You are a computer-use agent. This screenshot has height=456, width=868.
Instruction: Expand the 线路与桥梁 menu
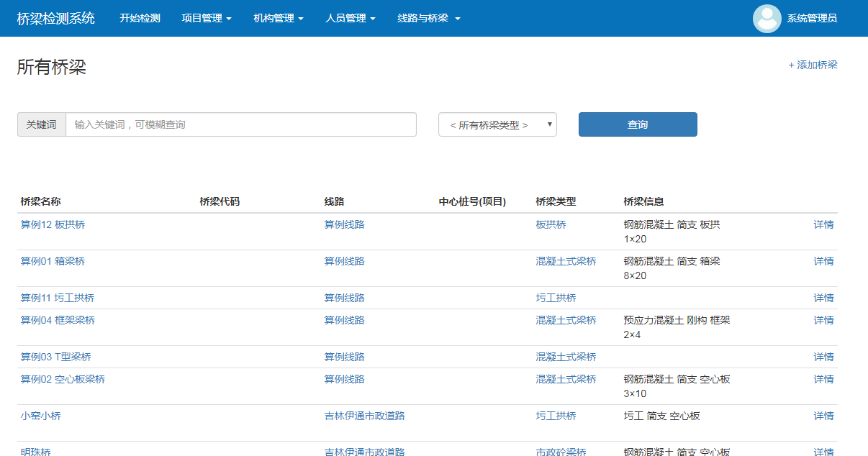coord(428,19)
